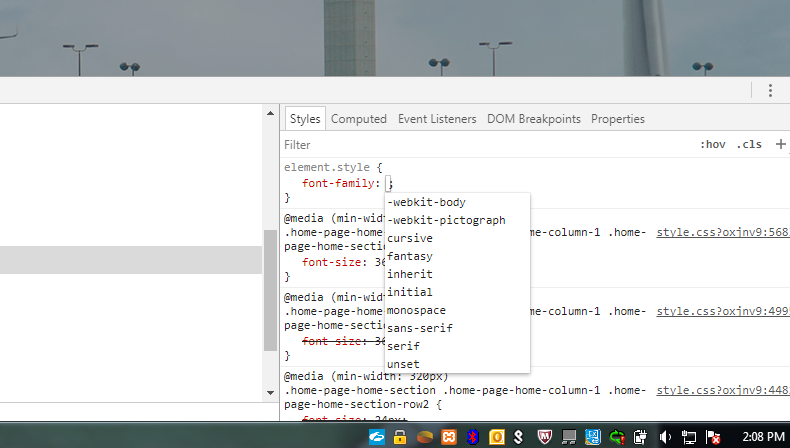Switch to the Computed tab
Viewport: 790px width, 448px height.
(x=359, y=119)
